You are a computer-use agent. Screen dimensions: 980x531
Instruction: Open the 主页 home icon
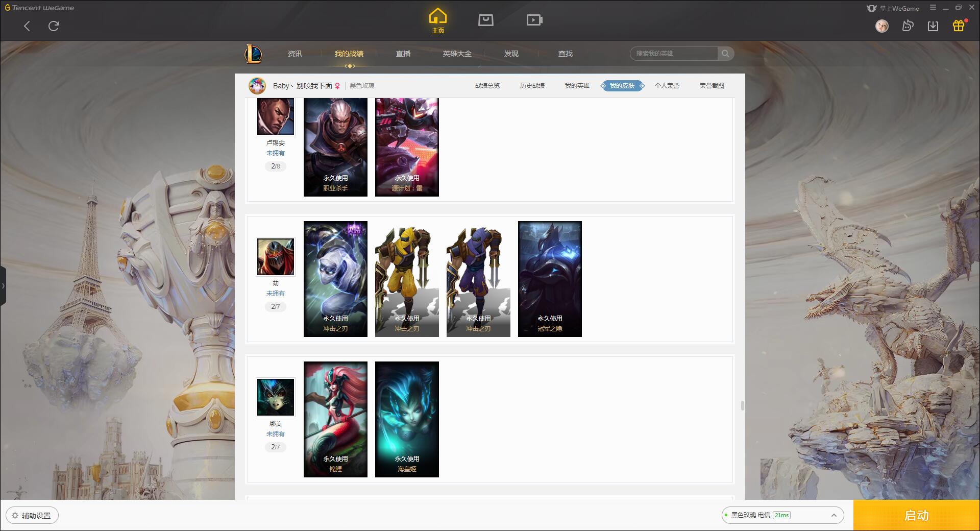point(438,21)
